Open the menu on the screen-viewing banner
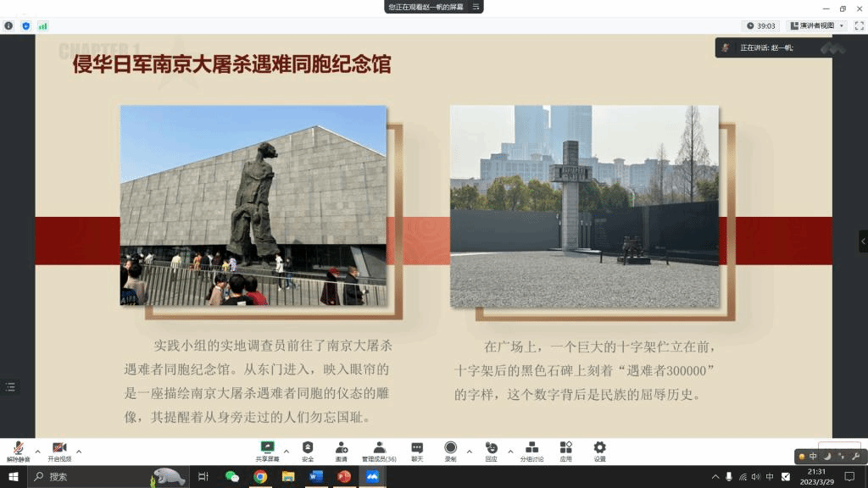Viewport: 868px width, 488px height. tap(476, 7)
